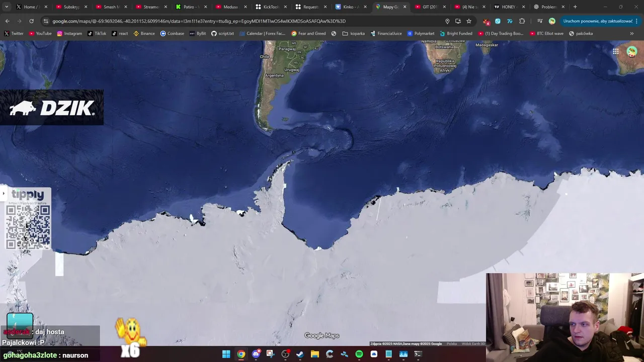Viewport: 644px width, 362px height.
Task: Open Snipping Tool from the taskbar
Action: [x=270, y=354]
